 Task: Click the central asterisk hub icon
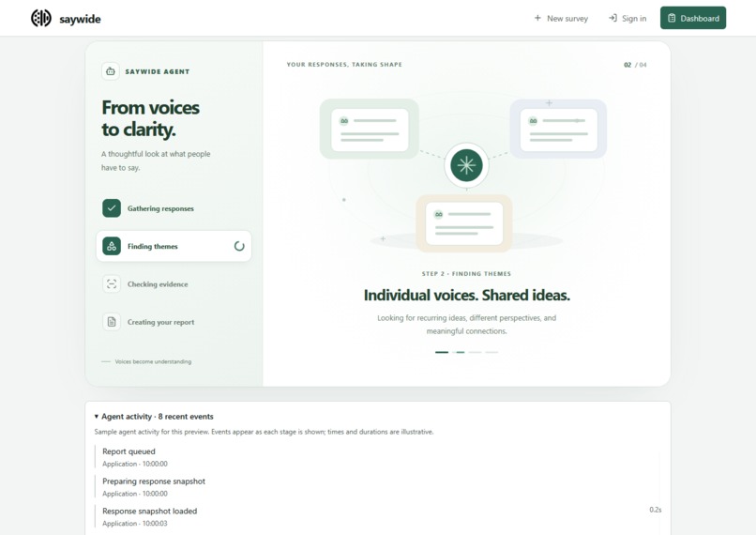coord(466,165)
